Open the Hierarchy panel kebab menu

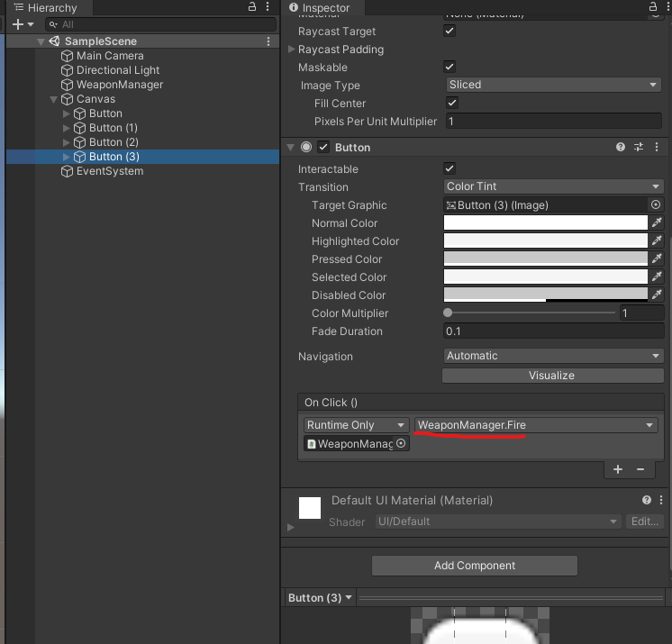pos(268,7)
